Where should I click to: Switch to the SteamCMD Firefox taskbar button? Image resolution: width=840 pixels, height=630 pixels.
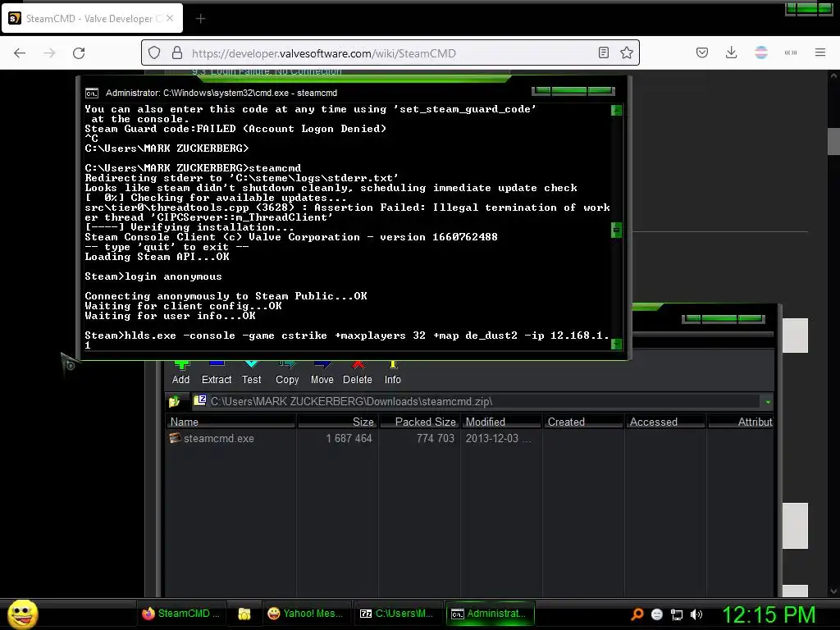click(x=180, y=614)
